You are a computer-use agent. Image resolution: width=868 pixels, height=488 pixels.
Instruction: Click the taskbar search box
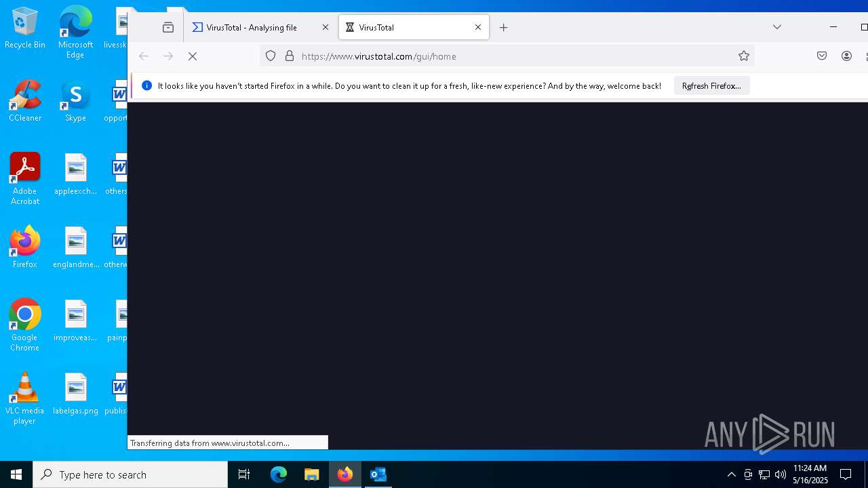130,474
